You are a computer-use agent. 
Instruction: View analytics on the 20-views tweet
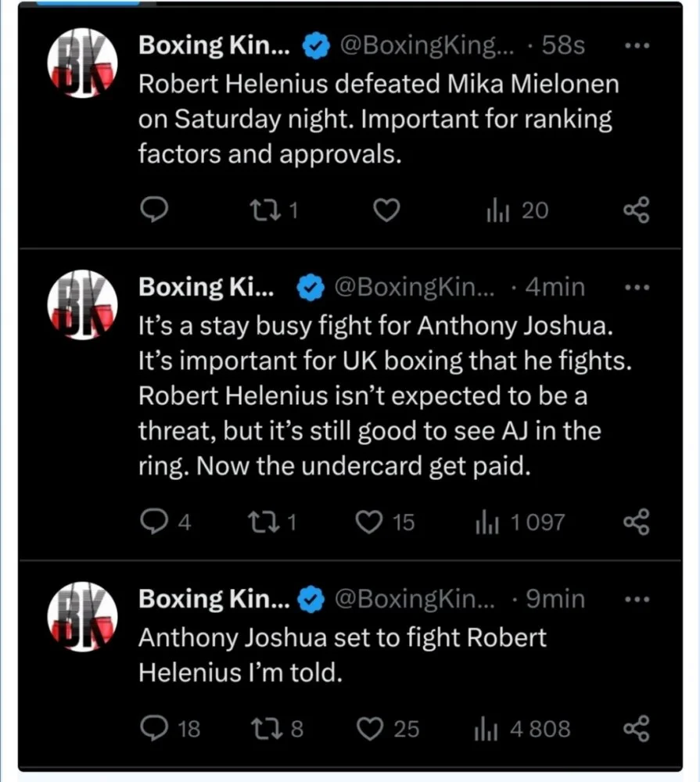pyautogui.click(x=497, y=210)
